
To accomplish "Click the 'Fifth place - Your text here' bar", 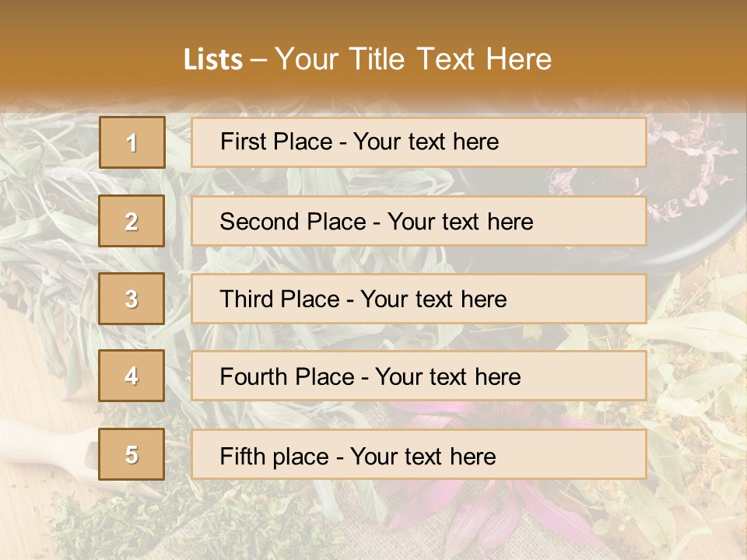I will tap(419, 454).
